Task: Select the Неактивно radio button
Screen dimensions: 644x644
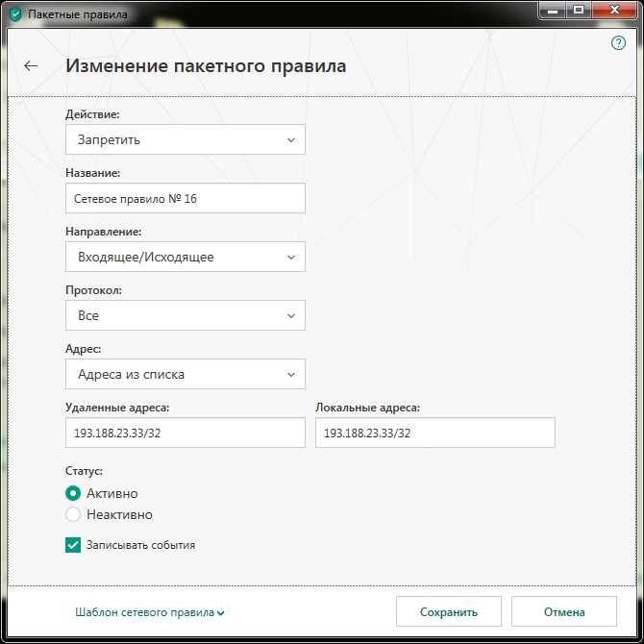Action: point(73,514)
